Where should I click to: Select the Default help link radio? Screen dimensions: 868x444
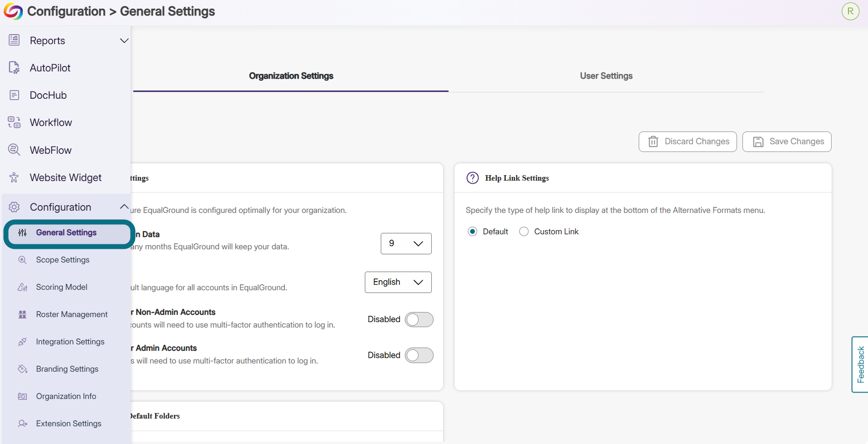tap(473, 232)
